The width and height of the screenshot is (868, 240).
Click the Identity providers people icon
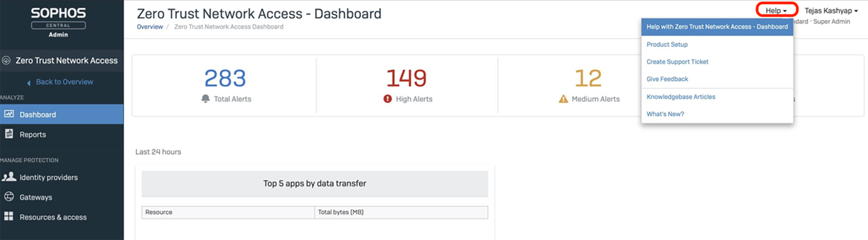coord(9,177)
